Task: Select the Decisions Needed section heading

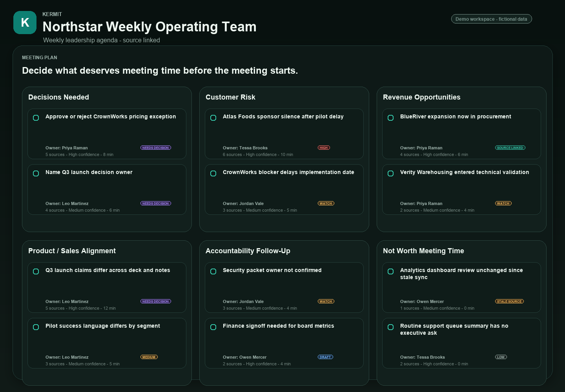Action: (58, 97)
